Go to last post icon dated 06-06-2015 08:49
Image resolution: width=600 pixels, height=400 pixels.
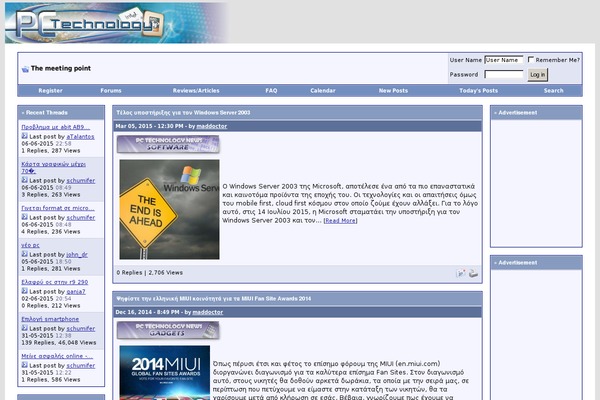tap(24, 180)
